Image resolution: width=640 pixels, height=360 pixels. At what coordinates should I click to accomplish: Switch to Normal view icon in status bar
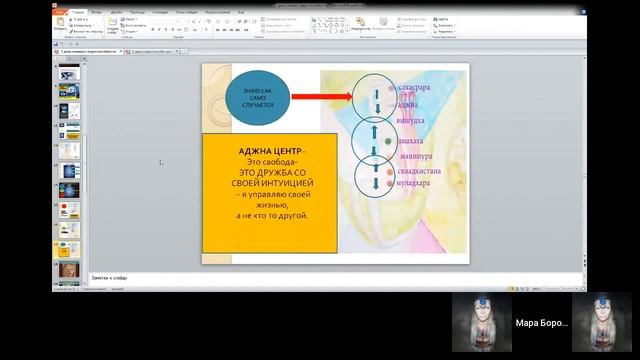(511, 289)
